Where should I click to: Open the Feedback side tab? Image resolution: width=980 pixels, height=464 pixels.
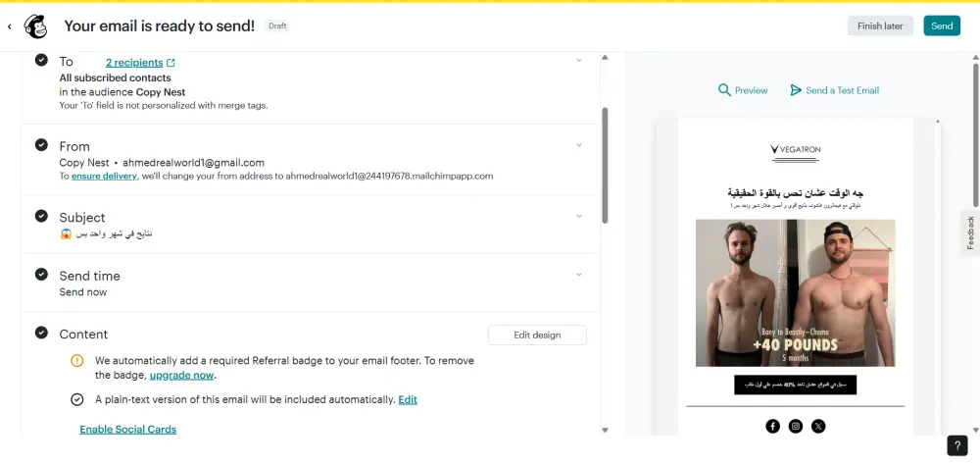click(x=970, y=232)
